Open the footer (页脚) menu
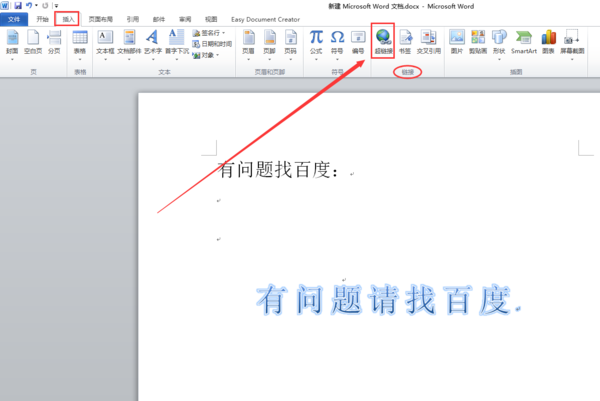This screenshot has height=401, width=600. tap(269, 44)
